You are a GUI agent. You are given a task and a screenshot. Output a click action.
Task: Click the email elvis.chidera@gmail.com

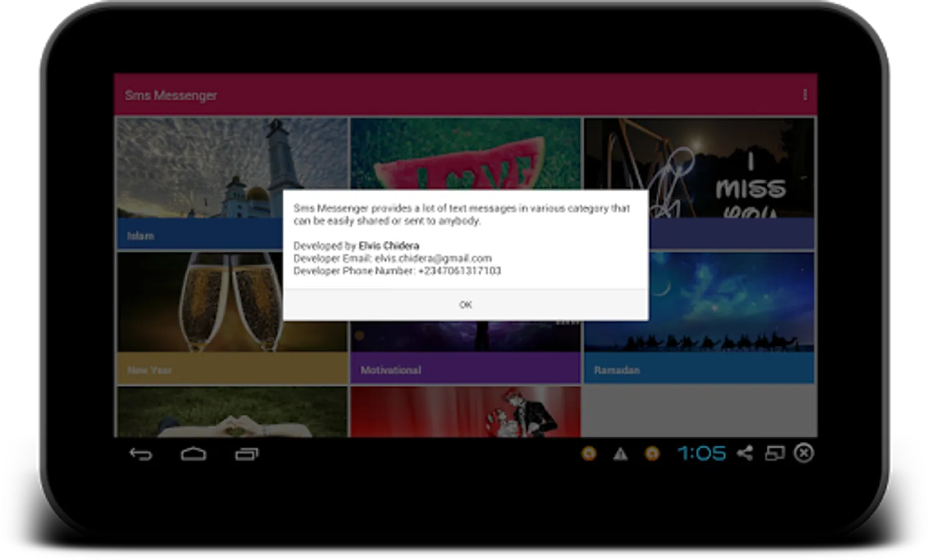coord(433,258)
